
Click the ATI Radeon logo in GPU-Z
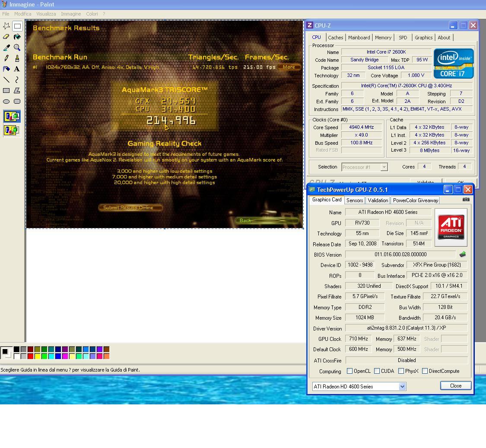click(451, 227)
